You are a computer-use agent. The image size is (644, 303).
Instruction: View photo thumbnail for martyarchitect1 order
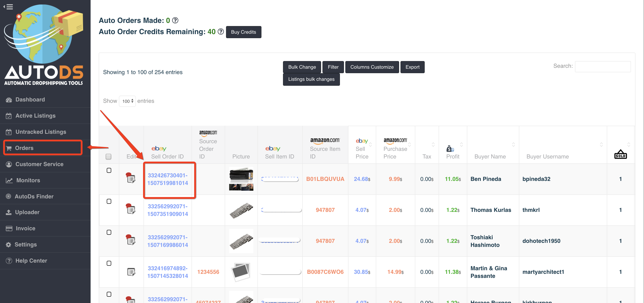(241, 272)
